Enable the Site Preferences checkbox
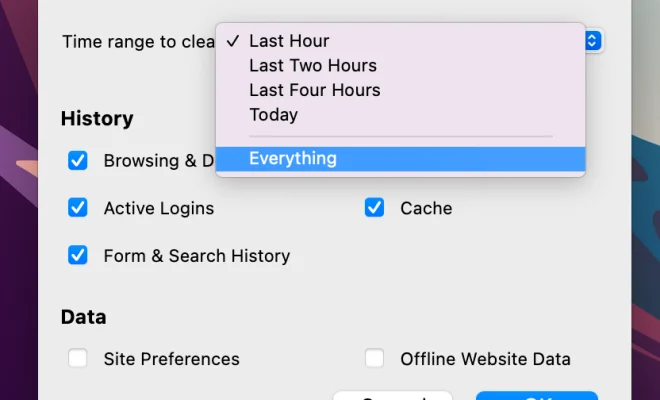The image size is (660, 400). tap(78, 358)
